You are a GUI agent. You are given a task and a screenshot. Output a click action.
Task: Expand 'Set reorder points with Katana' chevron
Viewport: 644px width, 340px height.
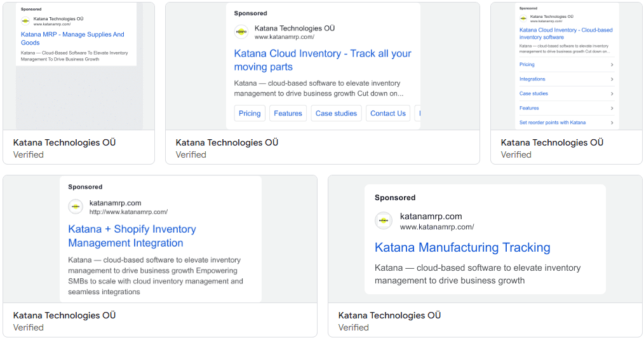[x=612, y=123]
